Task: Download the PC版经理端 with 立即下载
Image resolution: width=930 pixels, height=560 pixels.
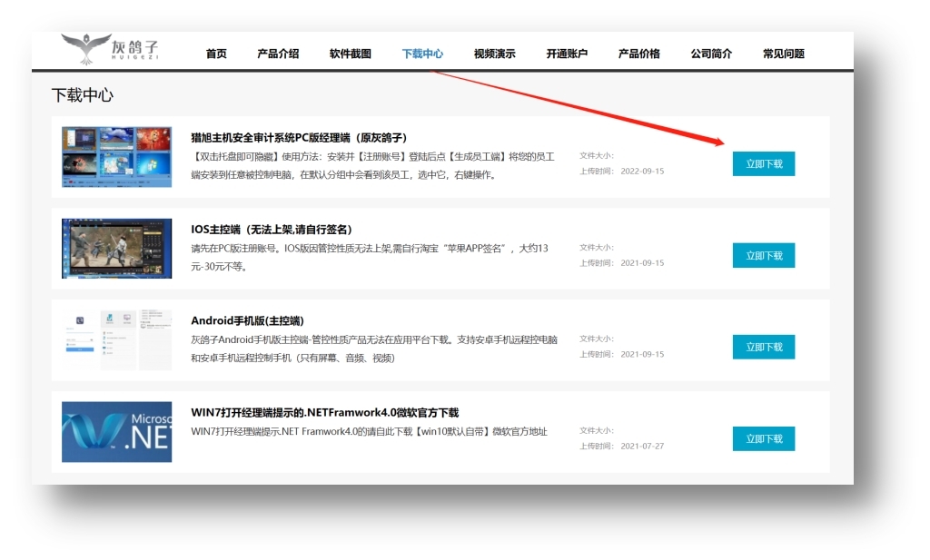Action: (763, 164)
